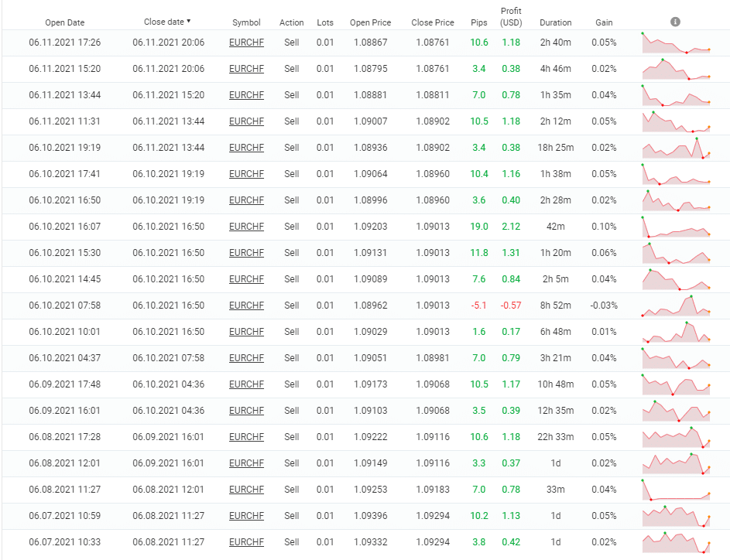Click the Action column header
This screenshot has height=560, width=730.
tap(291, 22)
